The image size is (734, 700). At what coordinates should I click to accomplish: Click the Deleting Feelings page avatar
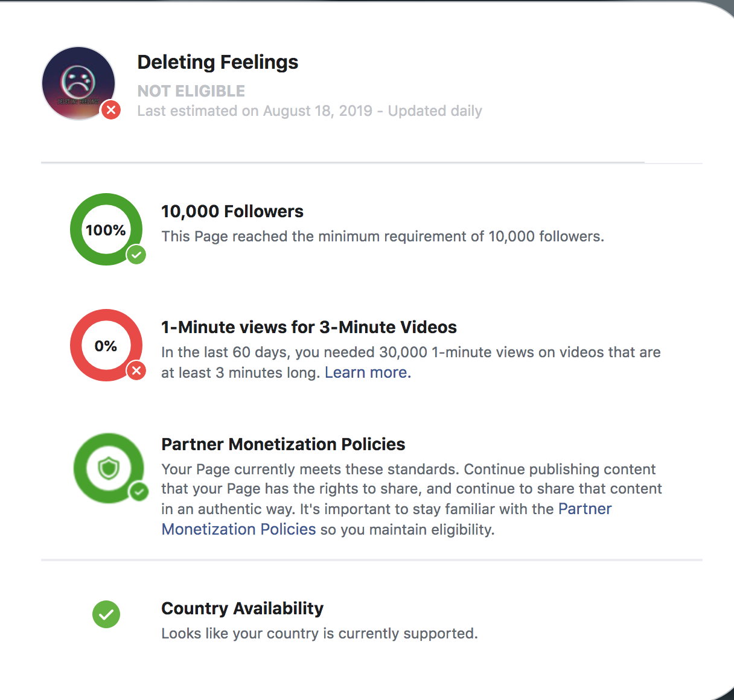(x=78, y=83)
